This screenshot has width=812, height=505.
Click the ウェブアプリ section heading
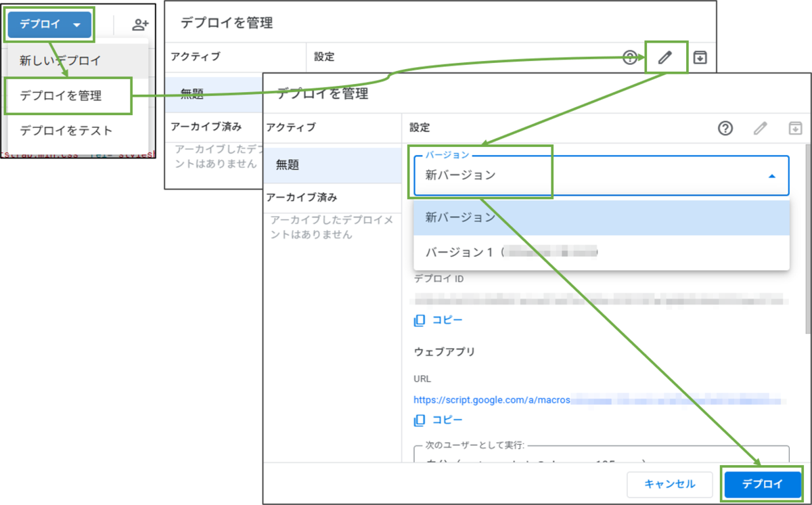pyautogui.click(x=445, y=352)
